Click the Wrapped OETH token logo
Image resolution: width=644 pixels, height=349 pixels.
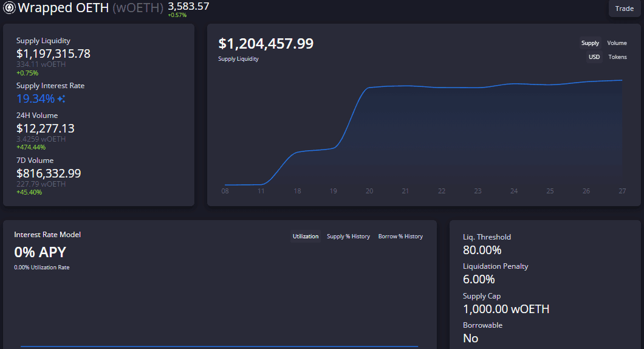(x=9, y=8)
